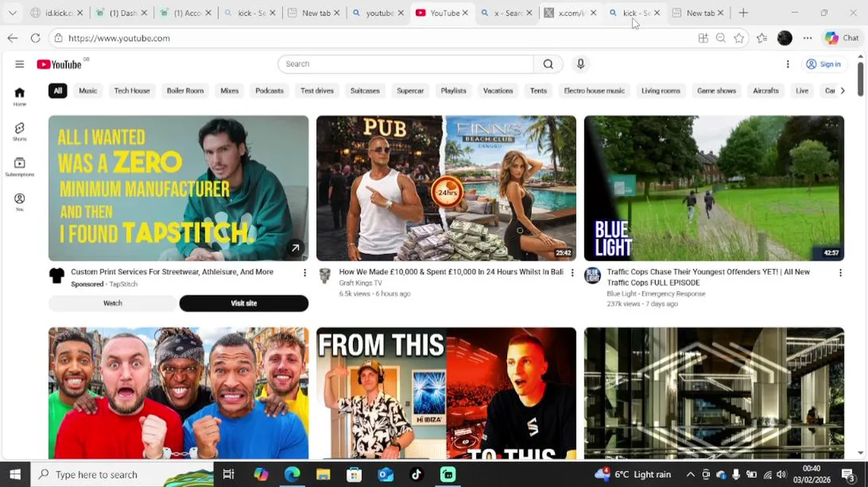868x487 pixels.
Task: Go to Home in sidebar
Action: click(x=20, y=97)
